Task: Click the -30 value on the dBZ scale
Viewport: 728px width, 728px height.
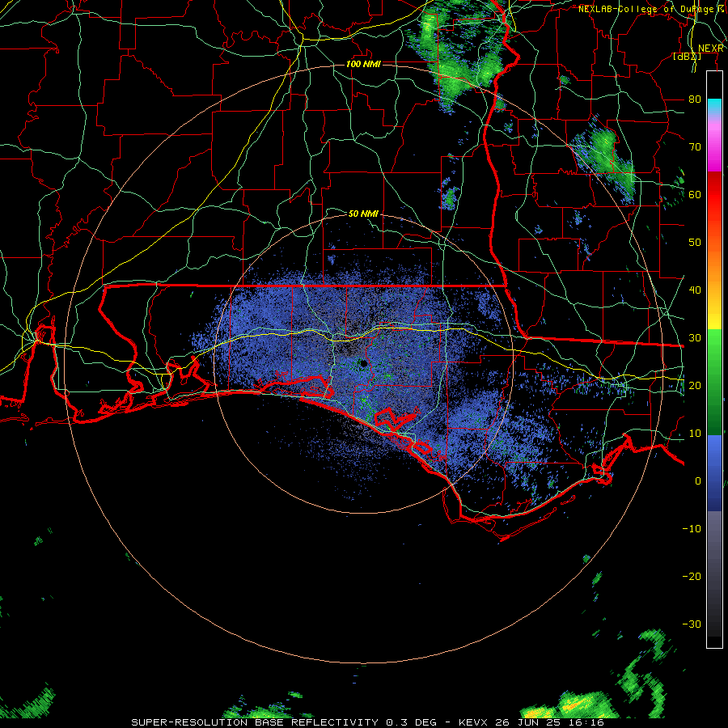Action: click(692, 624)
